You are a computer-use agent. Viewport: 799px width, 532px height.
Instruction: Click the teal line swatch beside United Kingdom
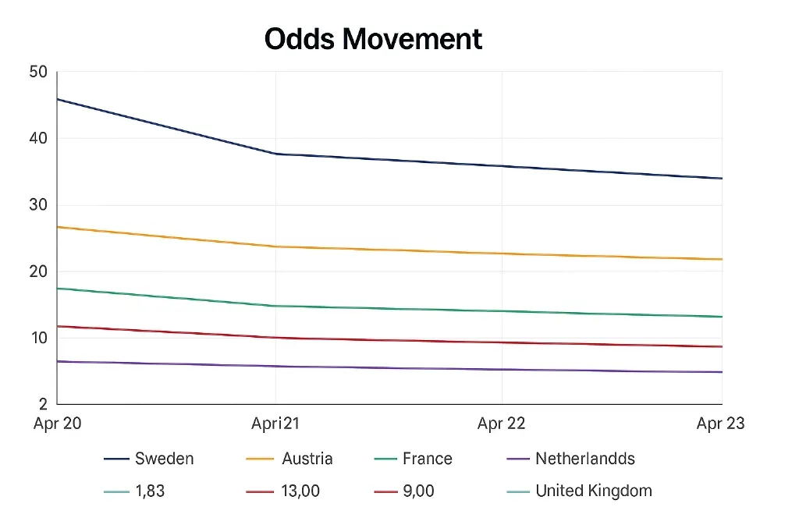(518, 491)
